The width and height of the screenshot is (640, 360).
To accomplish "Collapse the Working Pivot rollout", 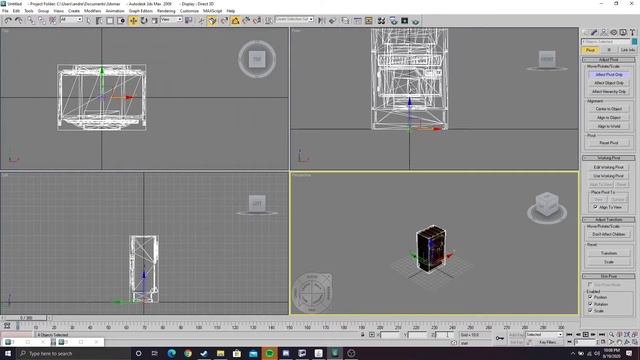I will 609,158.
